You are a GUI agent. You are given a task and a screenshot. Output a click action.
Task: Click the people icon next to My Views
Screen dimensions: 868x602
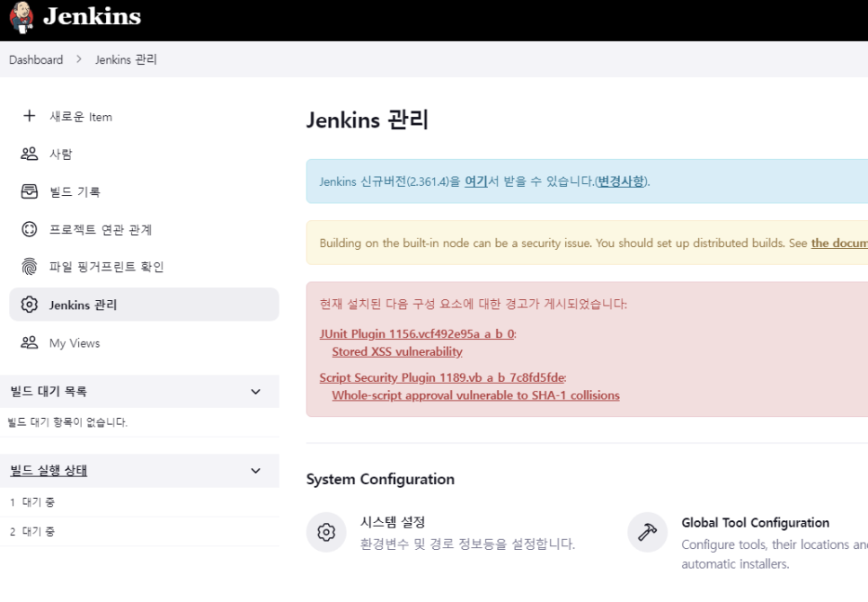coord(30,342)
